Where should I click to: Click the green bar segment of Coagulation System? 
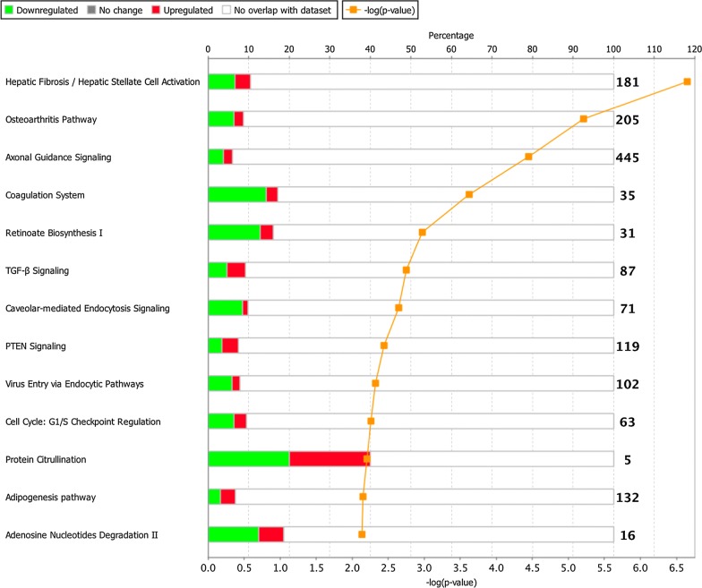tap(237, 195)
